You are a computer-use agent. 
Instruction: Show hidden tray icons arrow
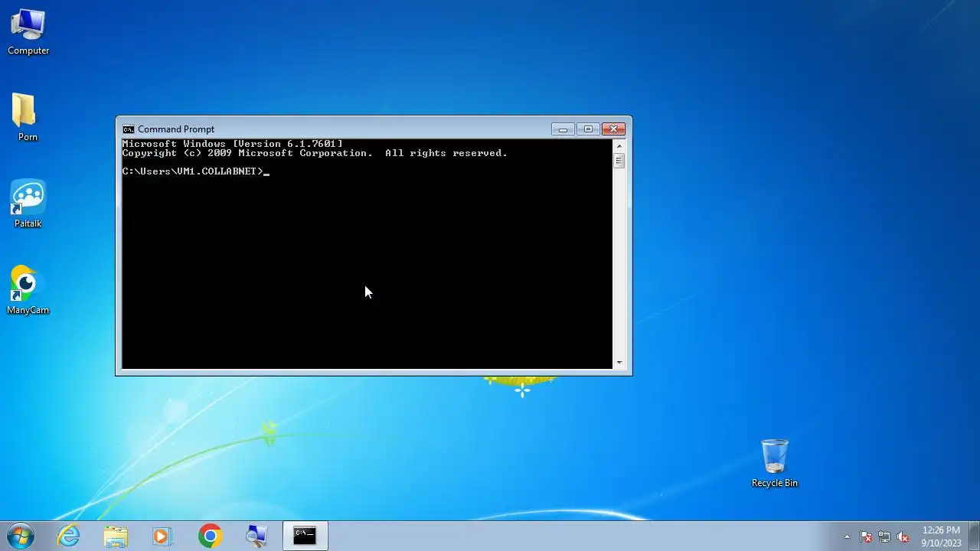pyautogui.click(x=847, y=536)
